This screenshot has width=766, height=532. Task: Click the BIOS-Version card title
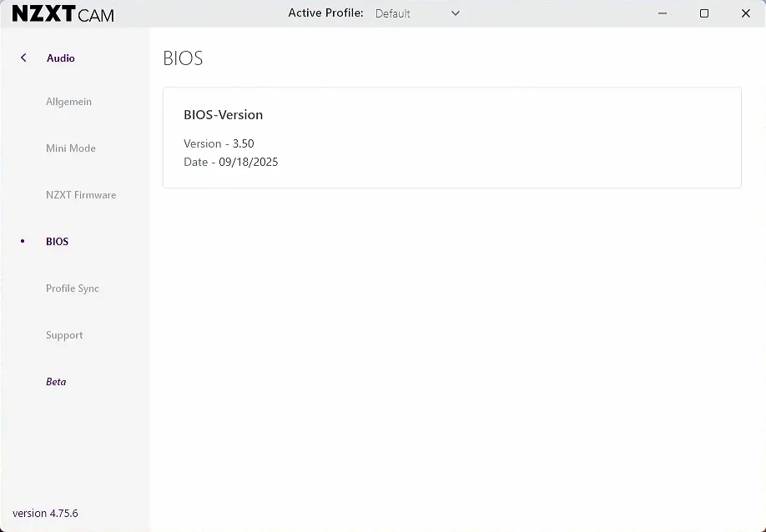coord(223,115)
